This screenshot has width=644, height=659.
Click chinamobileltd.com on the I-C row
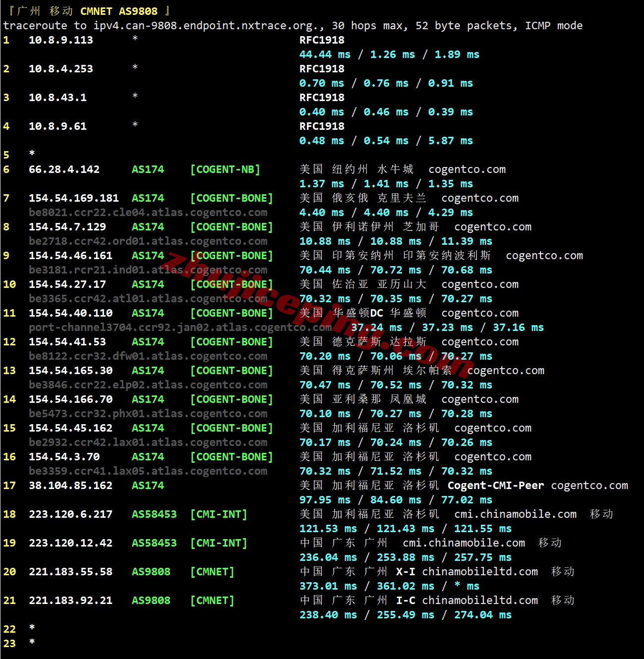click(x=480, y=601)
